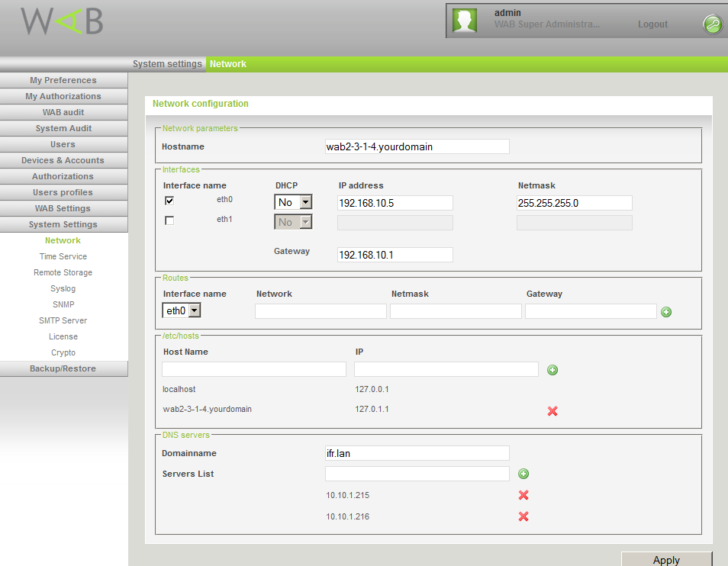
Task: Click the admin username text
Action: (507, 13)
